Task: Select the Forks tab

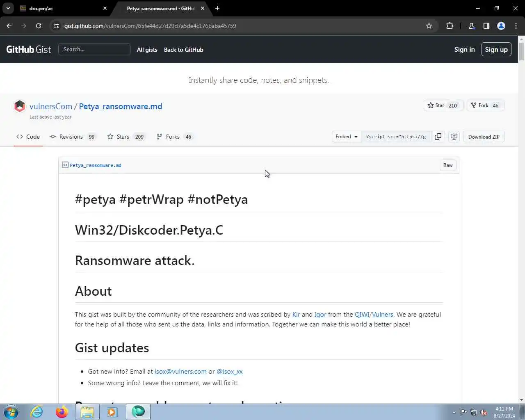Action: coord(175,137)
